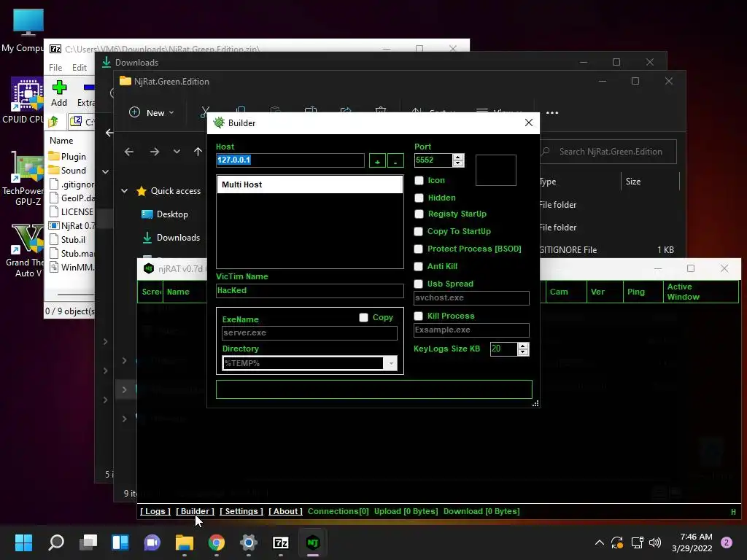Toggle the Copy checkbox next to ExeName
The height and width of the screenshot is (560, 747).
(x=363, y=317)
